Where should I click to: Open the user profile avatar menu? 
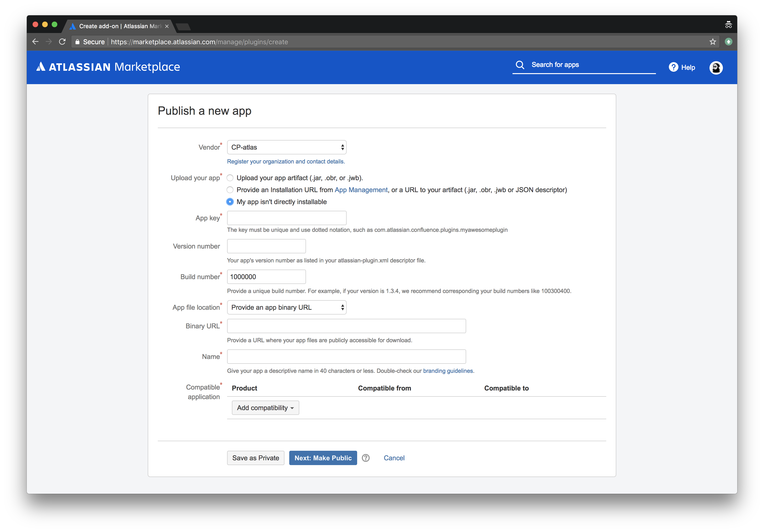point(716,68)
